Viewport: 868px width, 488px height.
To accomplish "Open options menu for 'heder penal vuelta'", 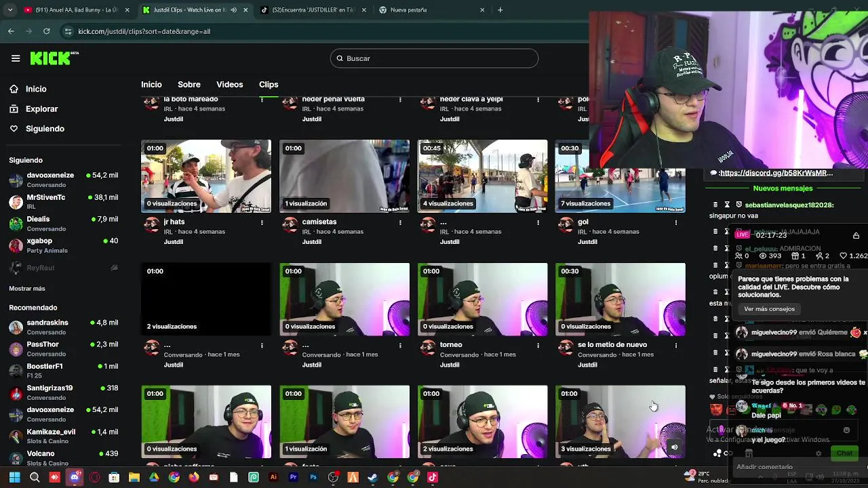I will coord(400,100).
